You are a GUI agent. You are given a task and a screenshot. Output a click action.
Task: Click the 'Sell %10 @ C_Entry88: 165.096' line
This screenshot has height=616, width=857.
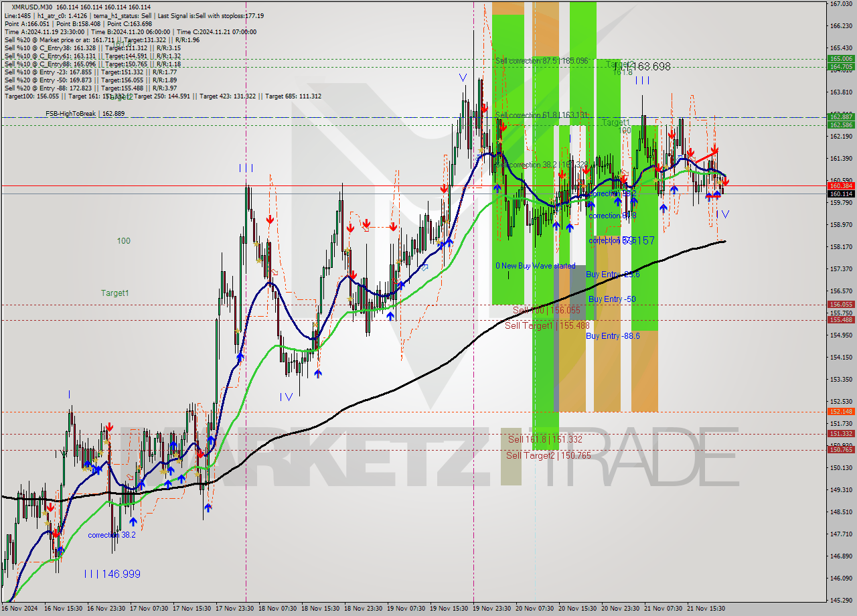click(x=92, y=64)
